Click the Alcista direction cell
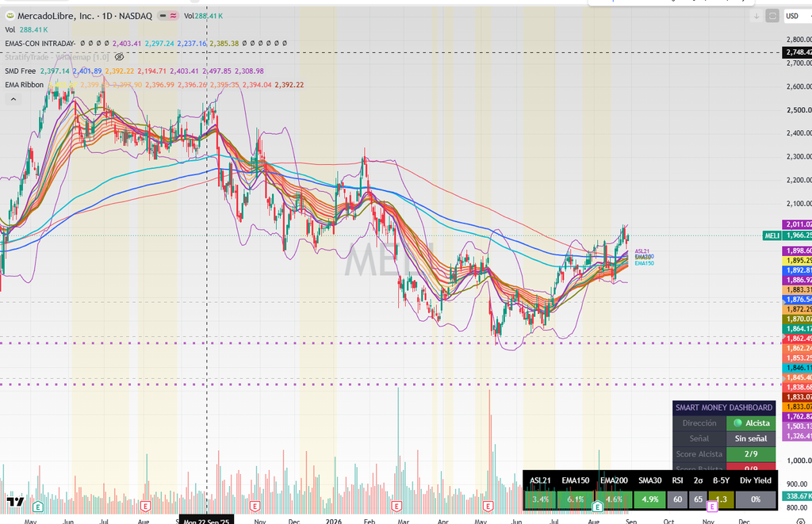The image size is (812, 524). tap(751, 423)
